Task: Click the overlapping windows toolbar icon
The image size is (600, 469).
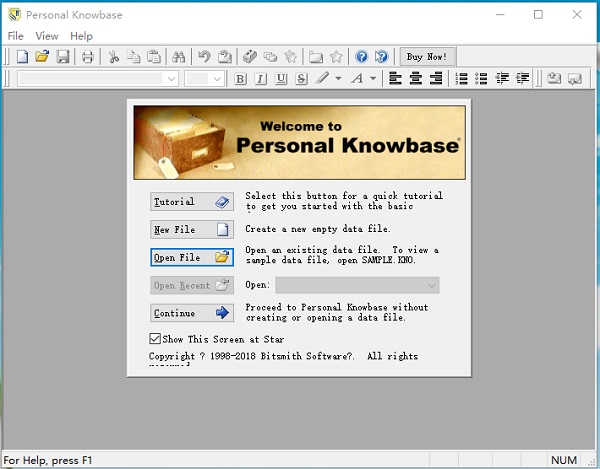Action: [270, 57]
